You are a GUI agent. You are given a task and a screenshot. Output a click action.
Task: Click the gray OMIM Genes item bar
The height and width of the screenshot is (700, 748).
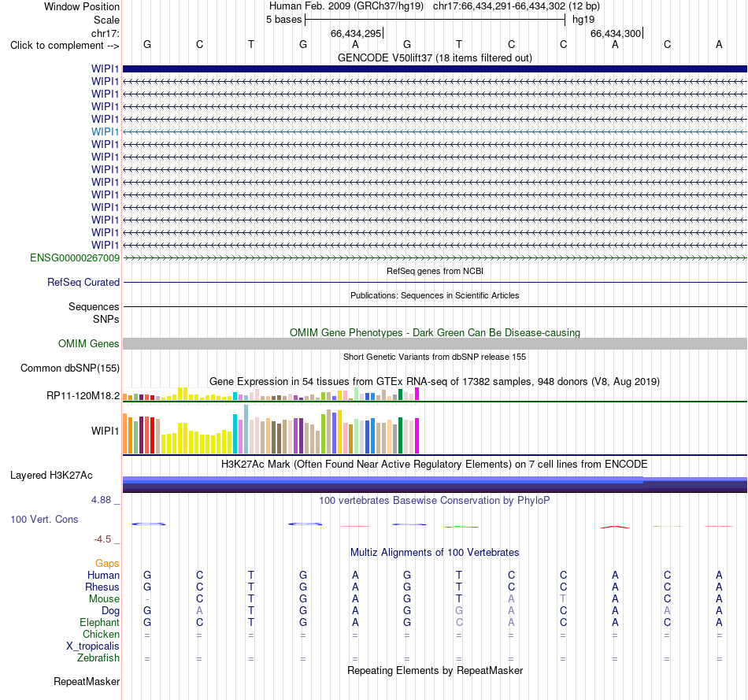click(x=435, y=343)
